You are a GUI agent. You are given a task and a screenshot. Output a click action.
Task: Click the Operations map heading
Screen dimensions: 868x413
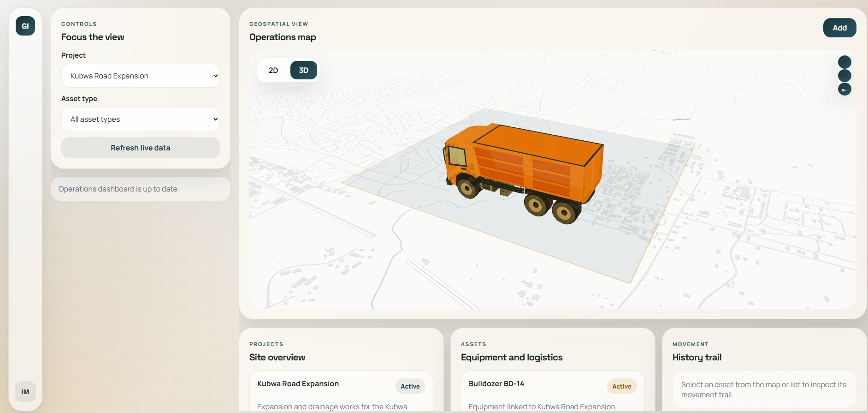point(283,37)
